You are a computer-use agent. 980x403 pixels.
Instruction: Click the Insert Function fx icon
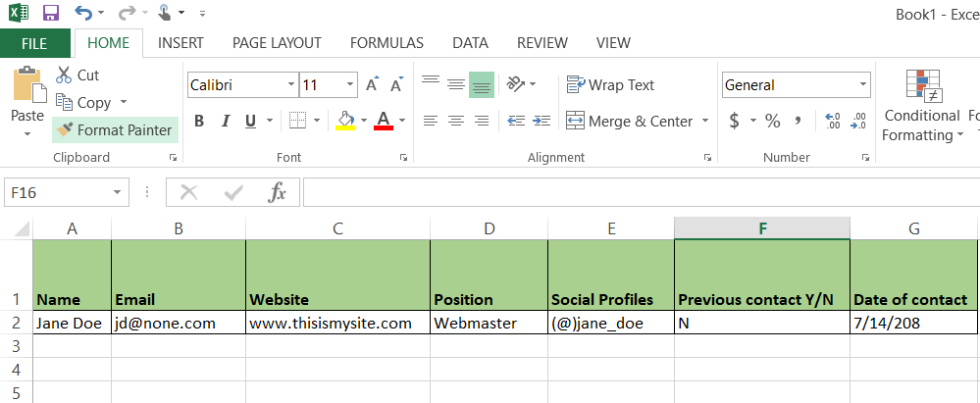click(279, 192)
